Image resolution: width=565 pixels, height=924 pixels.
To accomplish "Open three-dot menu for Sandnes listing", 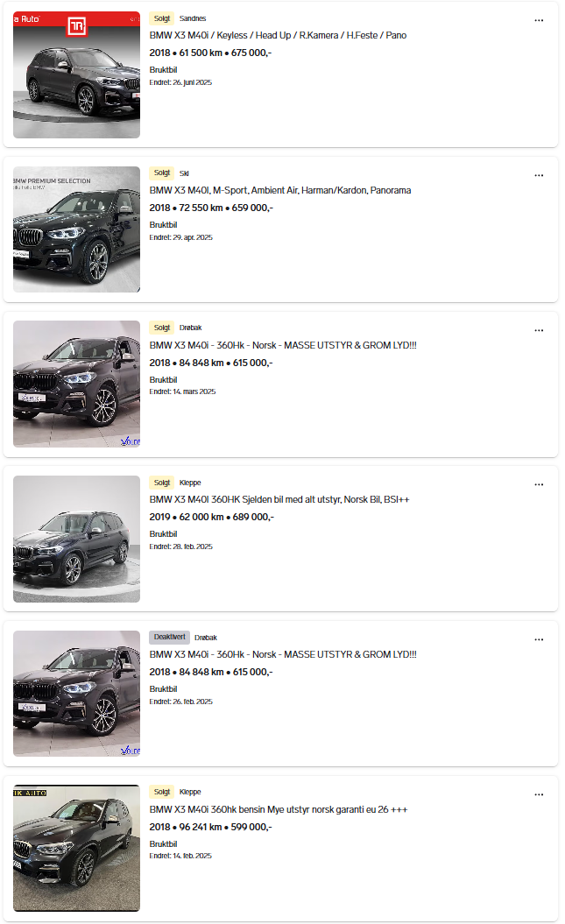I will point(539,20).
